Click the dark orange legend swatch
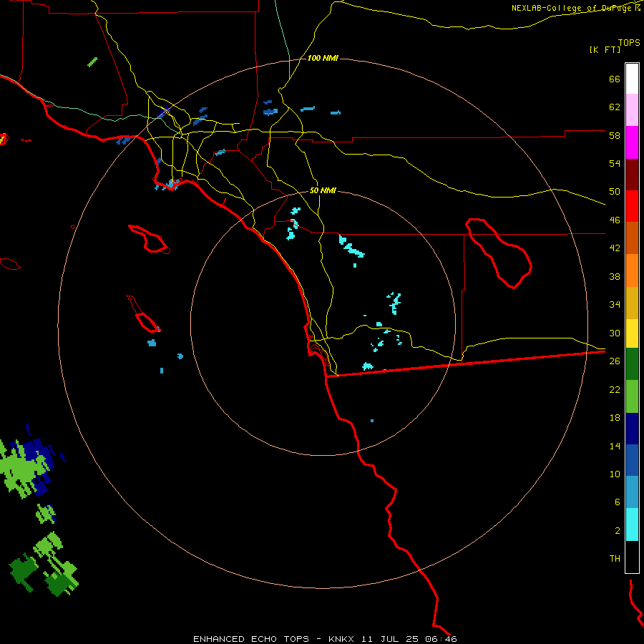 pos(632,238)
